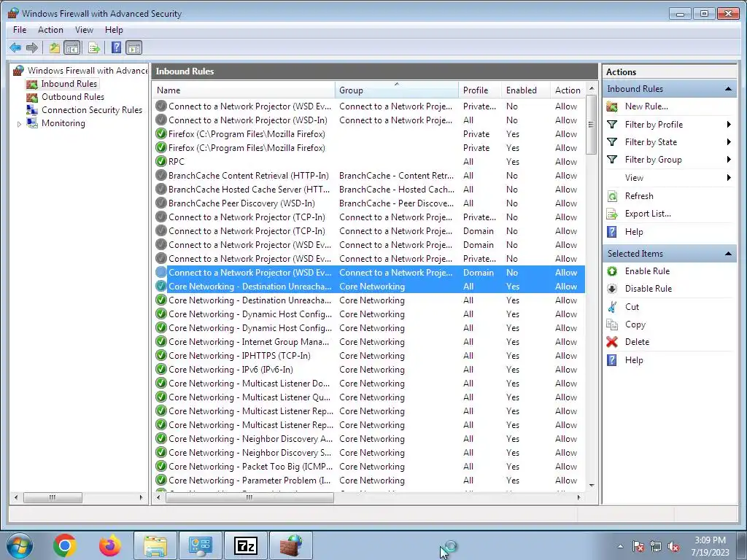The image size is (747, 560).
Task: Click the Copy icon in Selected Items
Action: (612, 324)
